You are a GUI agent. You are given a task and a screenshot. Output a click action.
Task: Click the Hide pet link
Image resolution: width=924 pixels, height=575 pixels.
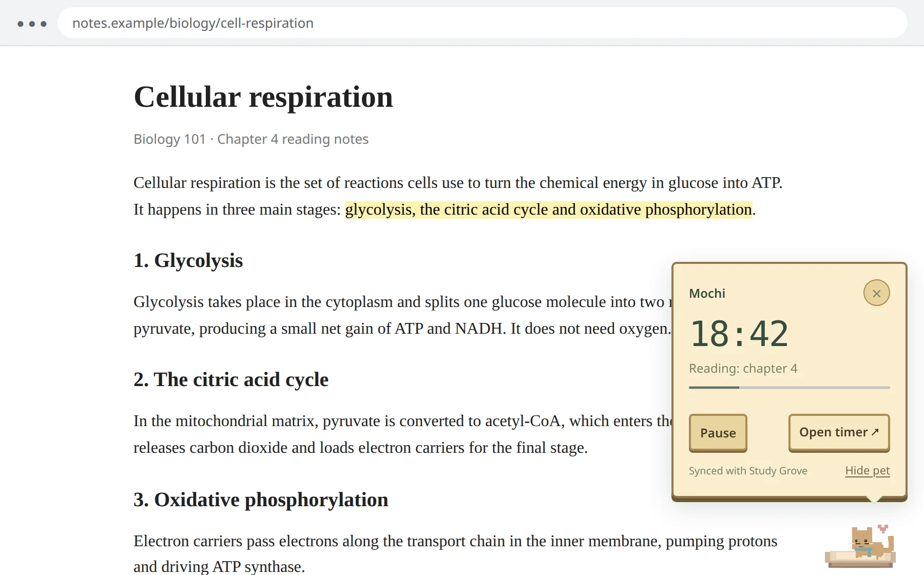[867, 470]
